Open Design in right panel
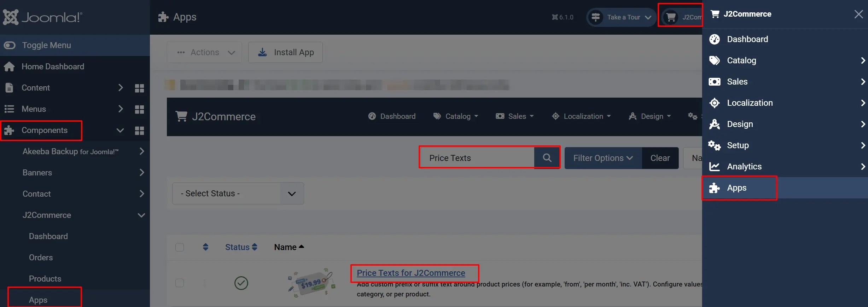Image resolution: width=868 pixels, height=307 pixels. tap(785, 124)
